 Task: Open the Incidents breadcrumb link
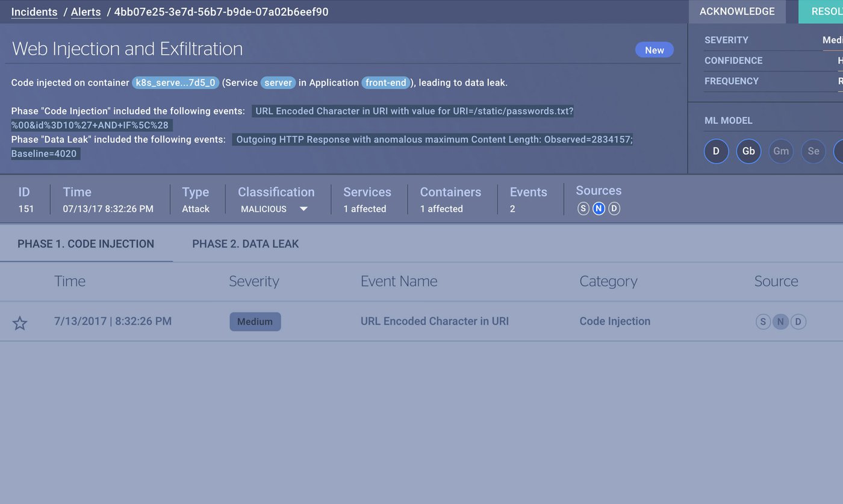pos(34,12)
